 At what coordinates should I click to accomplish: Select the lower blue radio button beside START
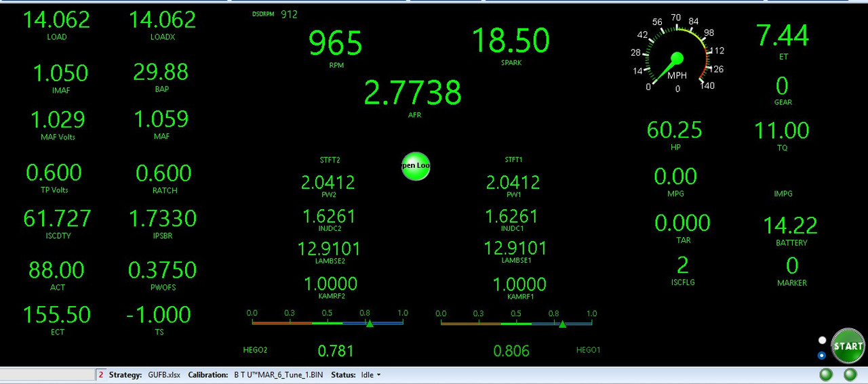[x=823, y=355]
